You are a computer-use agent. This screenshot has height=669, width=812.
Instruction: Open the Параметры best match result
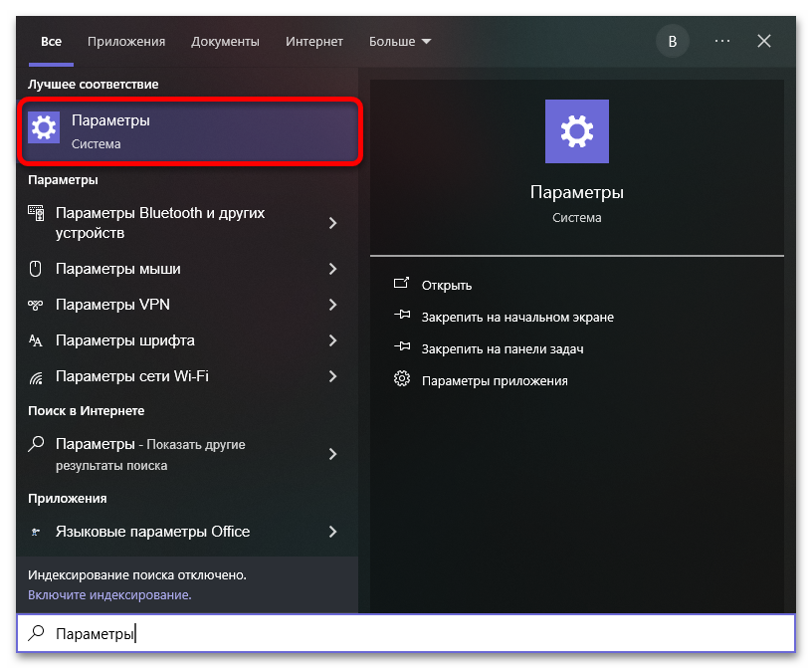pyautogui.click(x=190, y=131)
